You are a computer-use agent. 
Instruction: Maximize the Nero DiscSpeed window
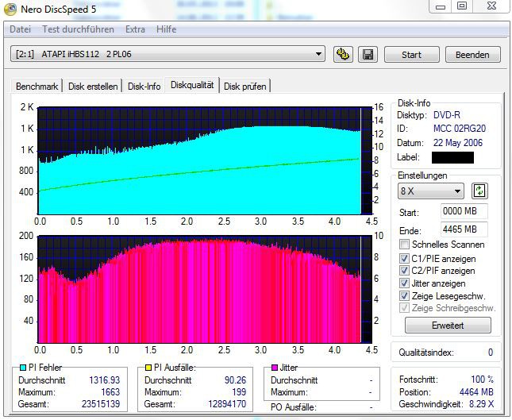click(462, 6)
